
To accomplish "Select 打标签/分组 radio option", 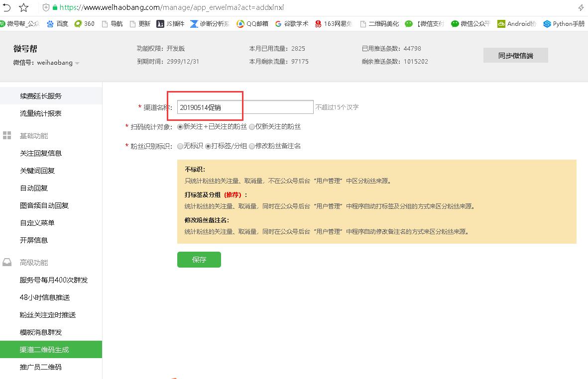I will click(208, 146).
